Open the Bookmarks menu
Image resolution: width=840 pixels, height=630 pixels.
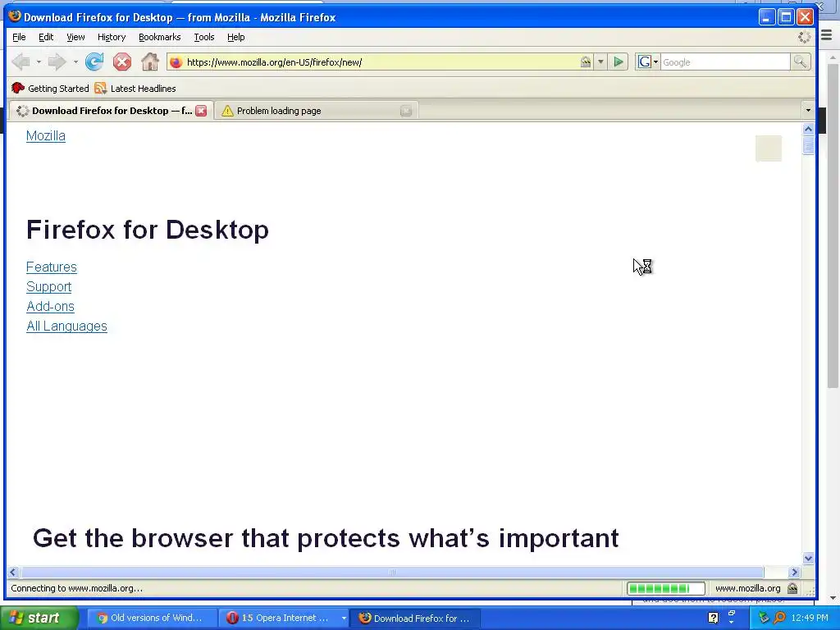coord(160,37)
